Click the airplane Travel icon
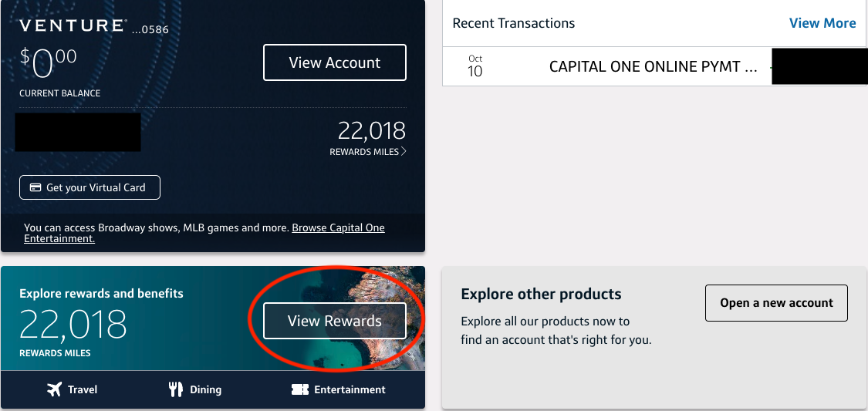Screen dimensions: 868x411 [x=54, y=389]
